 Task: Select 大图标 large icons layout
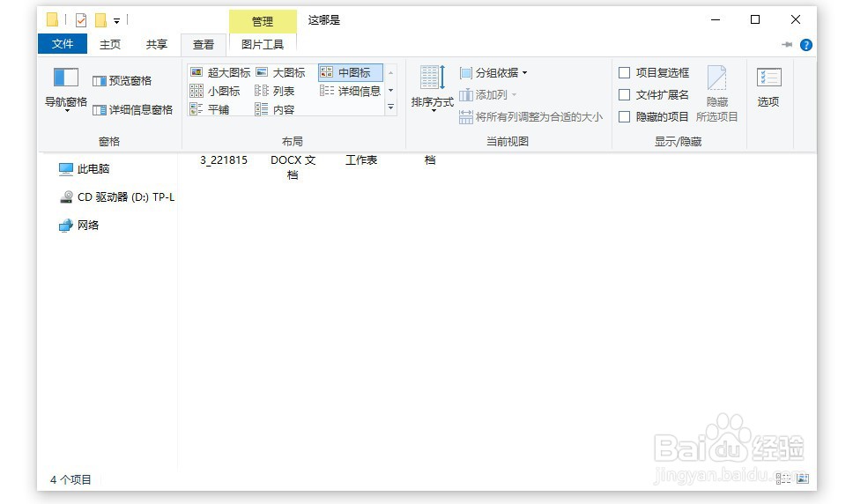tap(281, 72)
